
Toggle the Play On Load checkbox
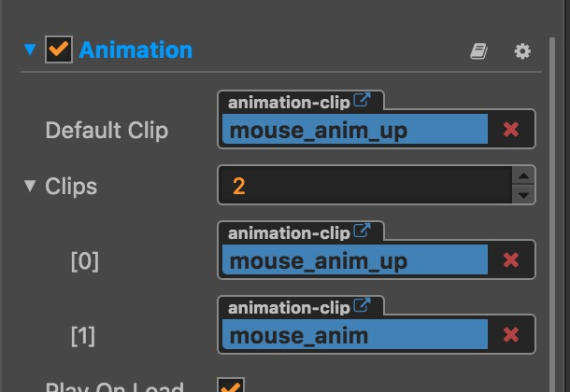tap(230, 386)
